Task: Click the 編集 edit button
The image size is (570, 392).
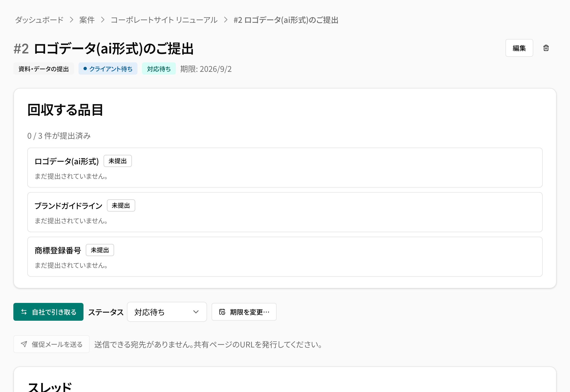Action: click(519, 48)
